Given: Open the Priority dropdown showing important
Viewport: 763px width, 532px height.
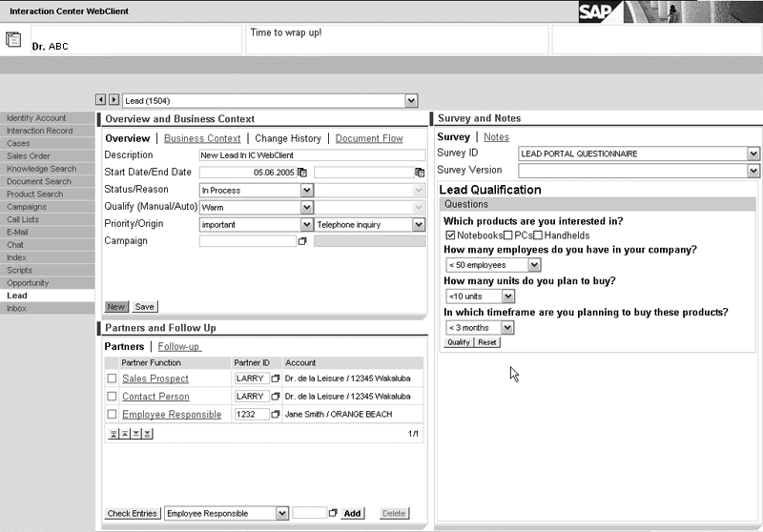Looking at the screenshot, I should (307, 225).
